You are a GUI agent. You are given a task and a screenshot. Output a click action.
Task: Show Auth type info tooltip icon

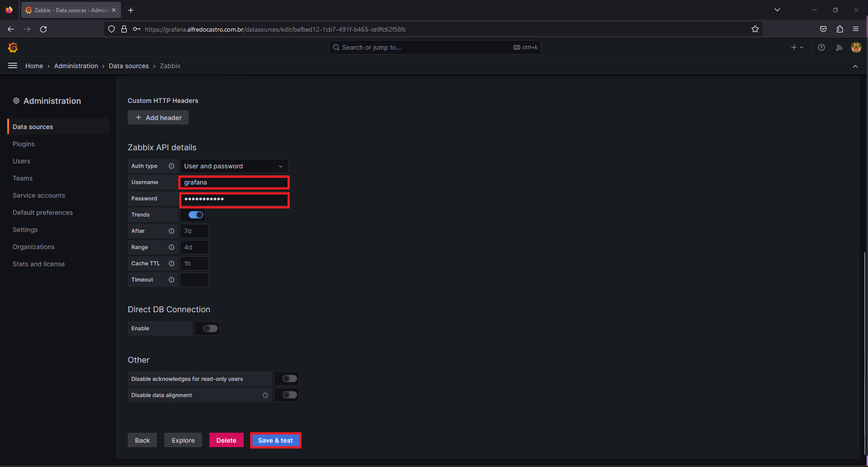(x=172, y=166)
